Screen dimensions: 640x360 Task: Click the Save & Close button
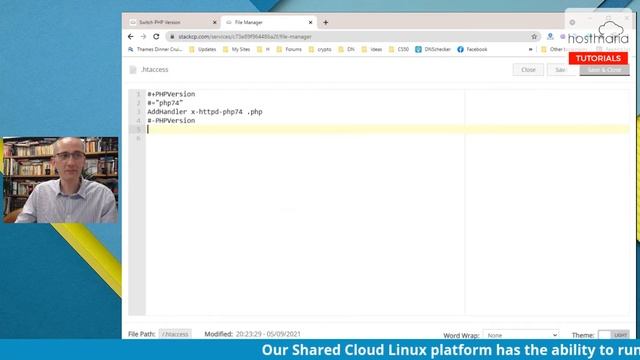[x=604, y=70]
